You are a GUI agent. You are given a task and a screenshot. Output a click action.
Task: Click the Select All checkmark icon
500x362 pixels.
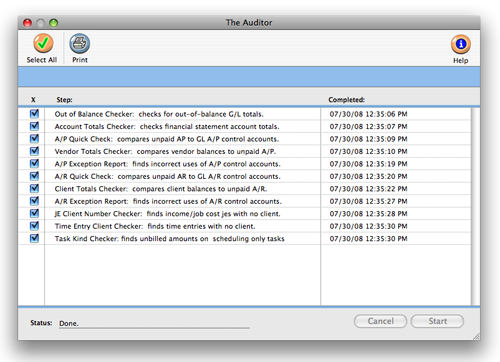coord(43,43)
